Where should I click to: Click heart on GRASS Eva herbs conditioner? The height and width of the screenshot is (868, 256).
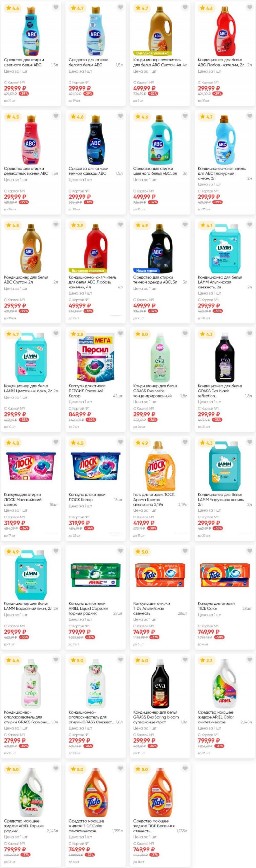tap(185, 334)
